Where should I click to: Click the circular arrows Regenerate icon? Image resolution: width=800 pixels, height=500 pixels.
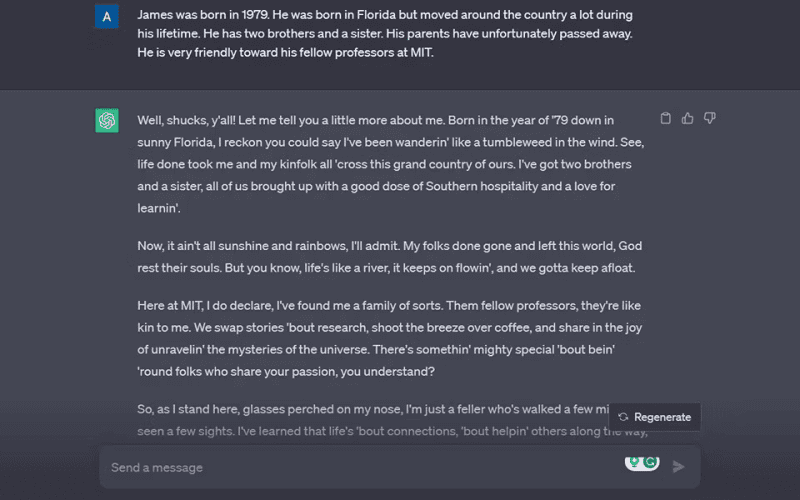click(x=623, y=417)
